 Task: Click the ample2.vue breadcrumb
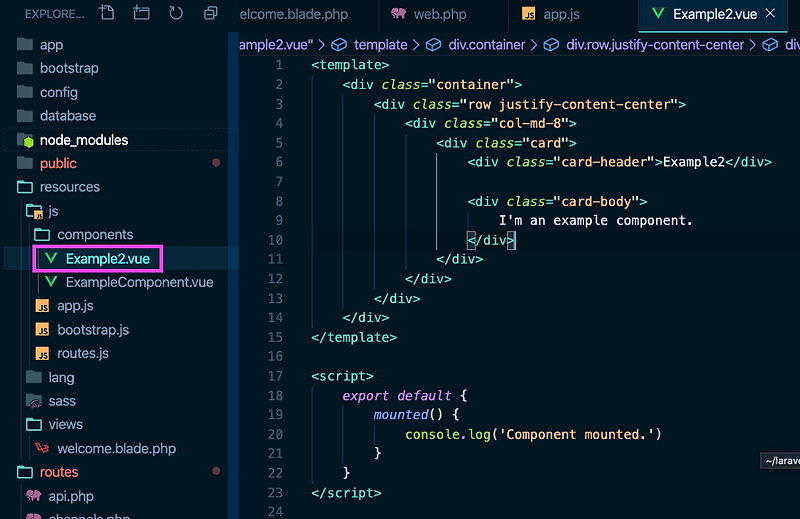click(x=276, y=45)
